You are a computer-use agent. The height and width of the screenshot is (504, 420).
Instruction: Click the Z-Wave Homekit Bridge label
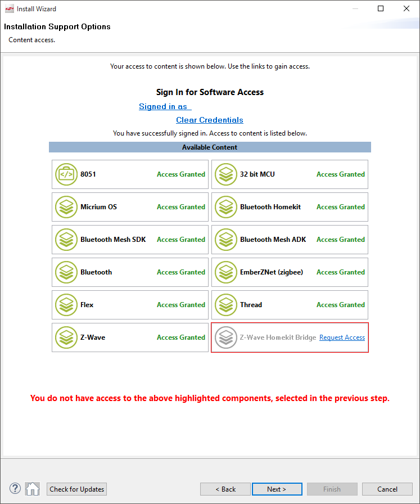[x=278, y=337]
